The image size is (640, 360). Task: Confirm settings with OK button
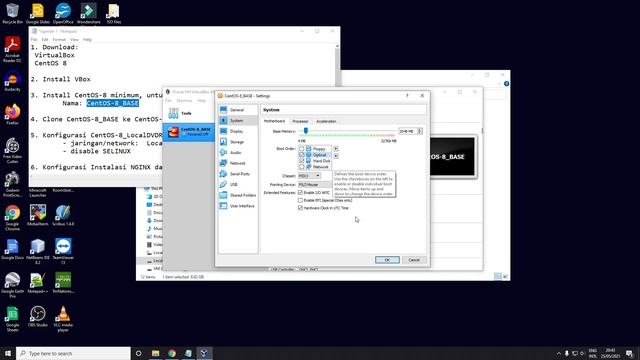[387, 260]
